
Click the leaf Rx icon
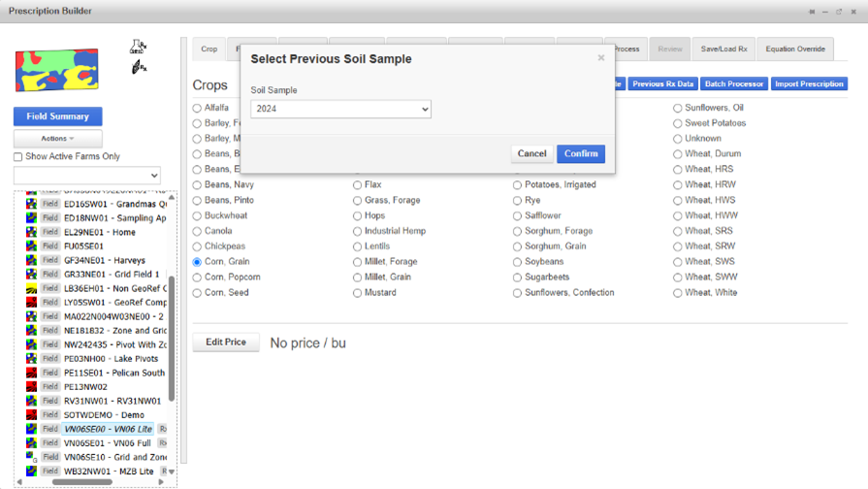[x=139, y=68]
